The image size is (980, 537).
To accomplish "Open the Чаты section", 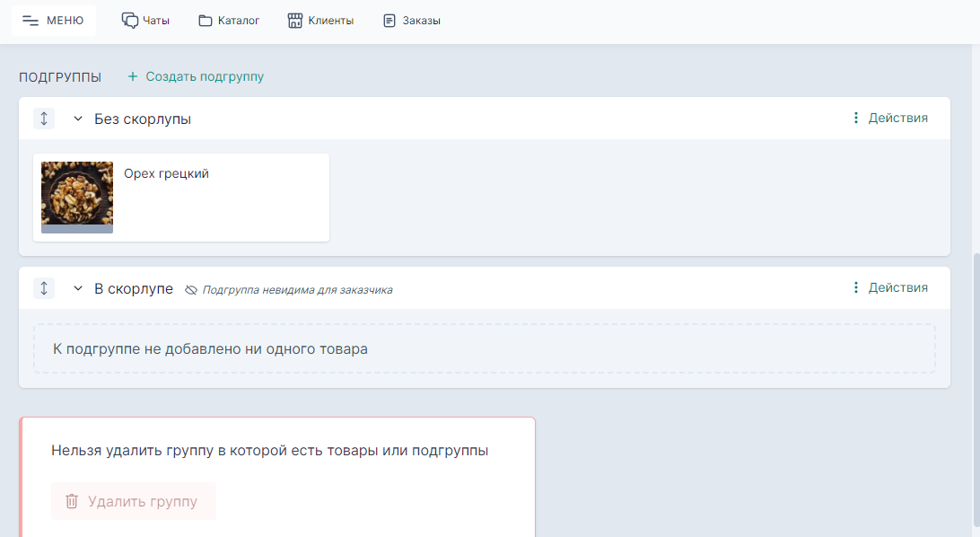I will 155,21.
